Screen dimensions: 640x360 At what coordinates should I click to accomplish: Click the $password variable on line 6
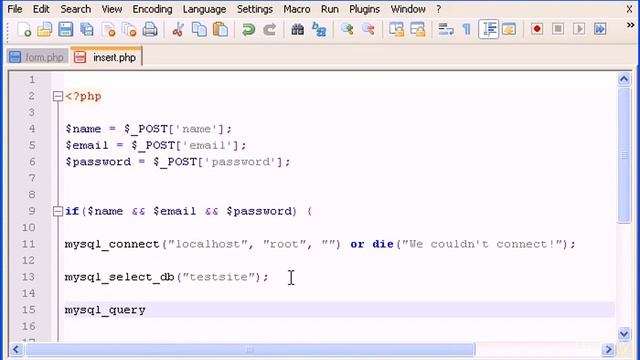[x=98, y=162]
